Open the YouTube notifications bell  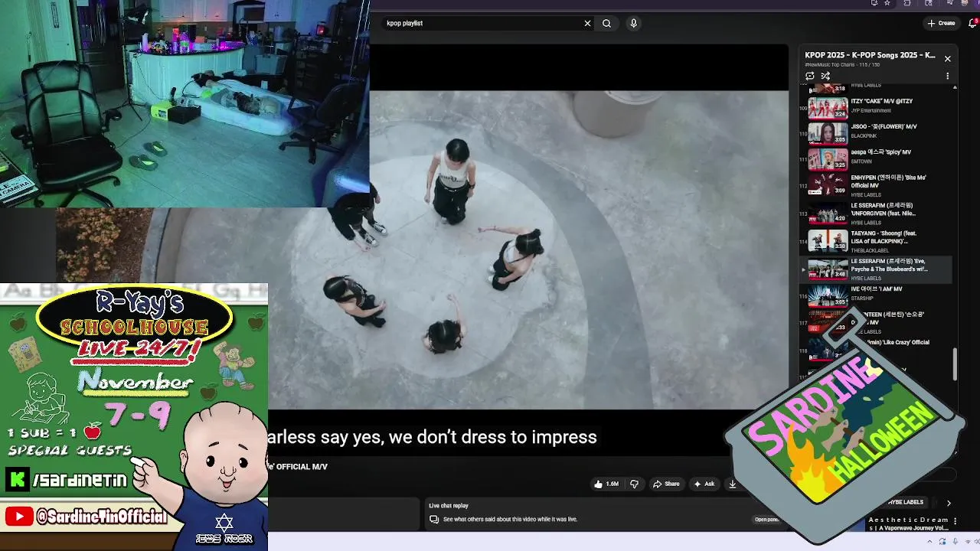(973, 23)
